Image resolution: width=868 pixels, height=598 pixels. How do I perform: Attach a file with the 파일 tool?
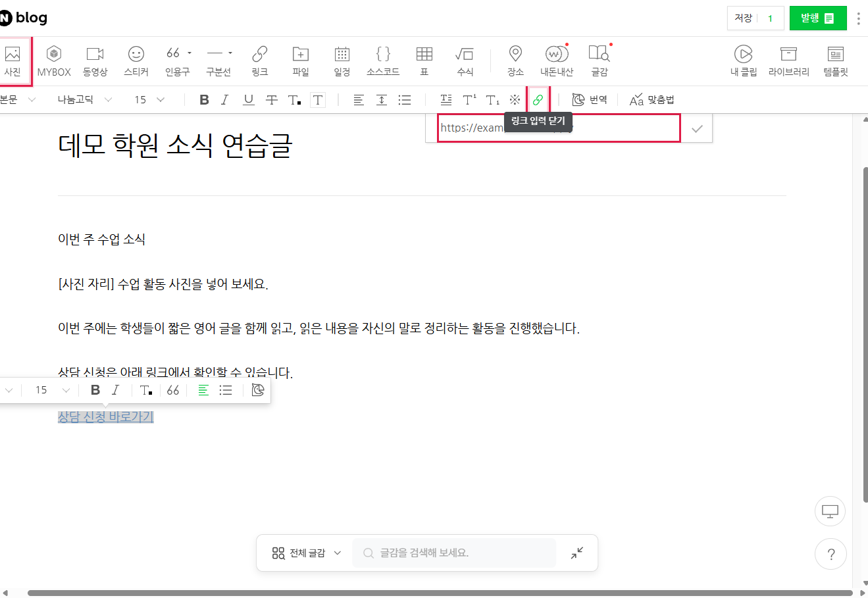point(301,61)
